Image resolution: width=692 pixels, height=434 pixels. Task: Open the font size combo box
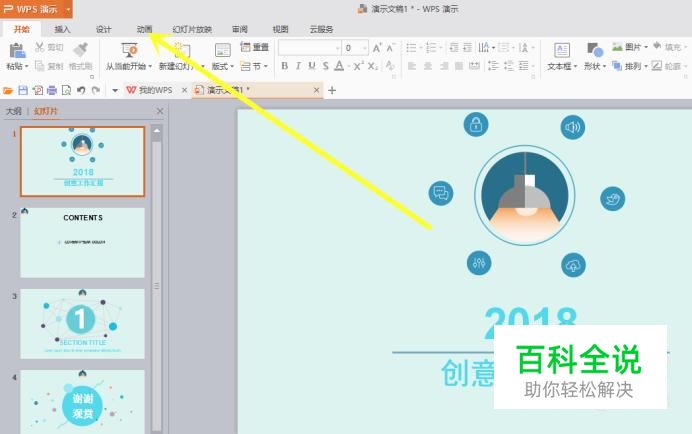[x=355, y=48]
